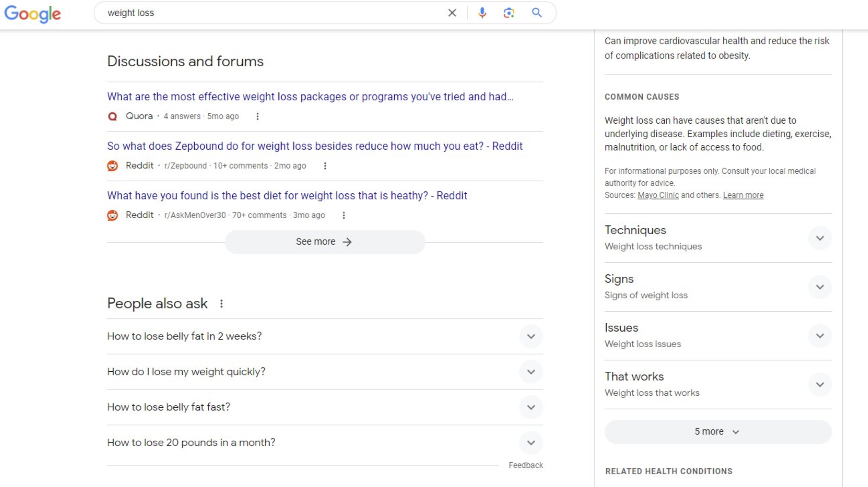Start a voice search with the microphone icon
The height and width of the screenshot is (487, 868).
click(482, 12)
